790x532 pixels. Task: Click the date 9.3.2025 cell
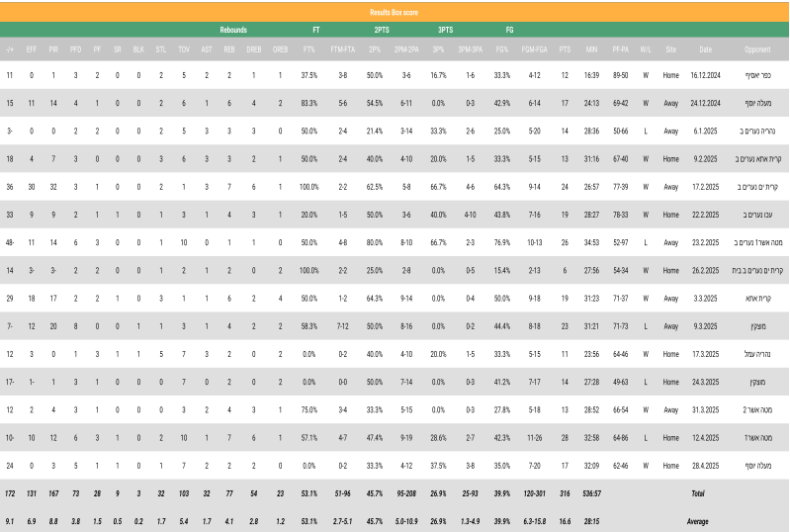point(706,325)
